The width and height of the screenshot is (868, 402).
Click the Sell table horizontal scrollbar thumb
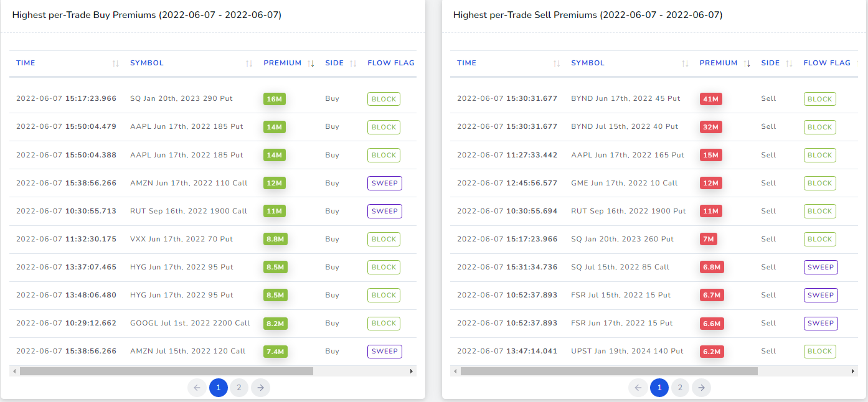point(609,372)
